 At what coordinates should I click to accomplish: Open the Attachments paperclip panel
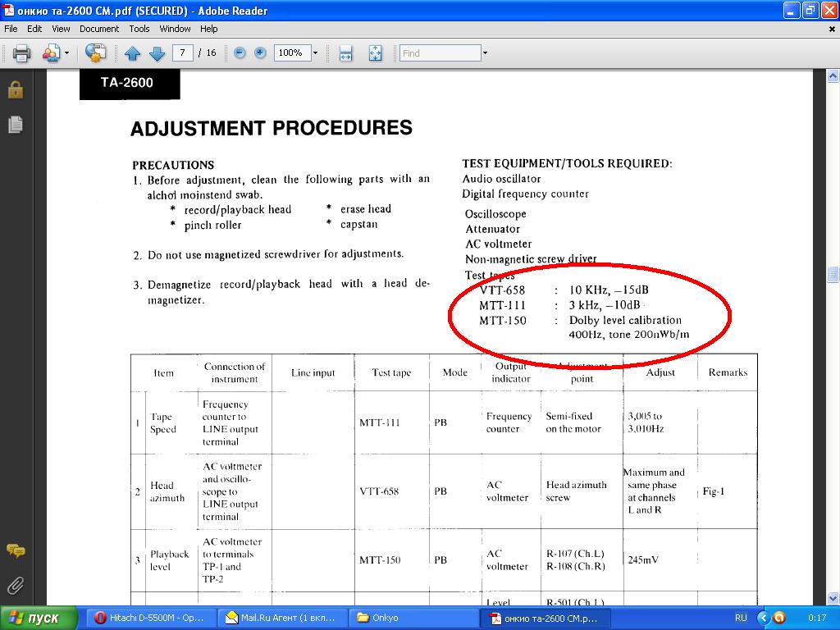click(15, 585)
